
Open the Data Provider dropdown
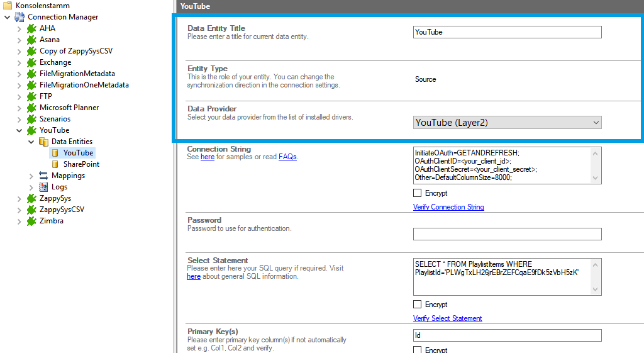[x=507, y=123]
